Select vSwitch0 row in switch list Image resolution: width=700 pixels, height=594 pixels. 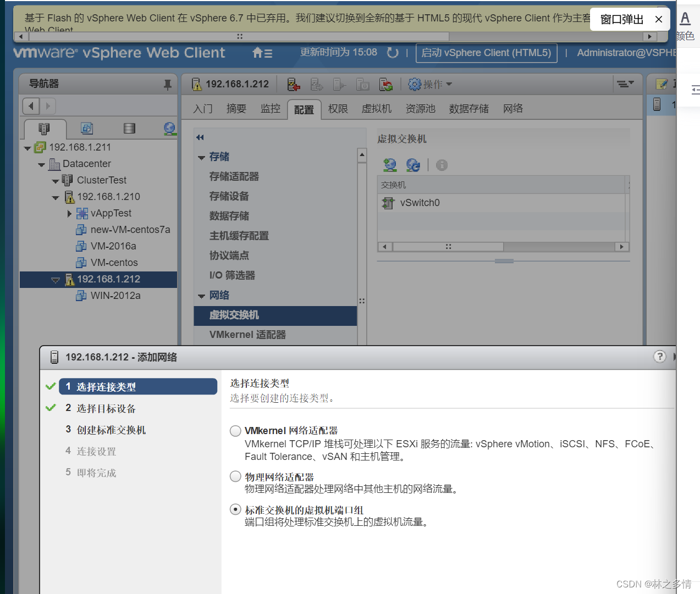[x=501, y=203]
